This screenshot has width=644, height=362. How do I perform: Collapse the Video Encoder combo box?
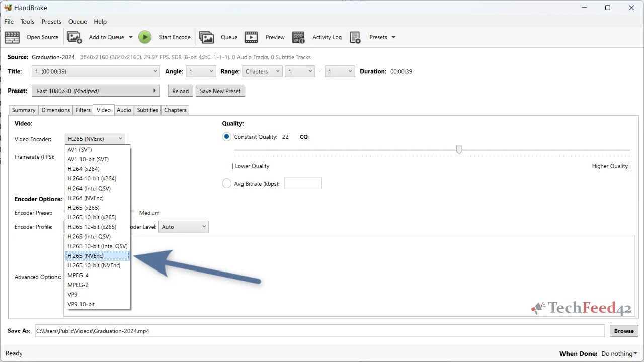tap(95, 139)
